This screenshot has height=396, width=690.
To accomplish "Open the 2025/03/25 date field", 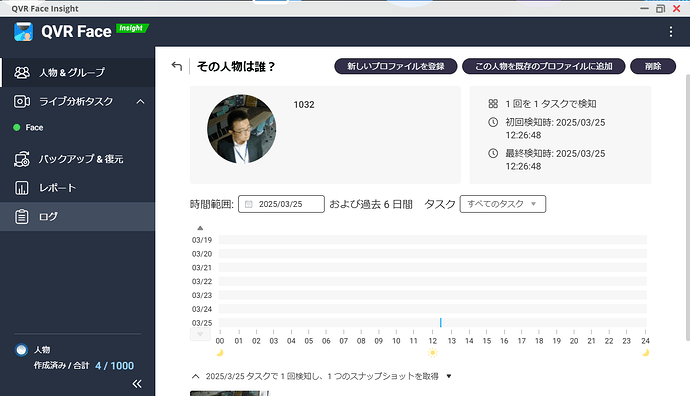I will click(281, 204).
